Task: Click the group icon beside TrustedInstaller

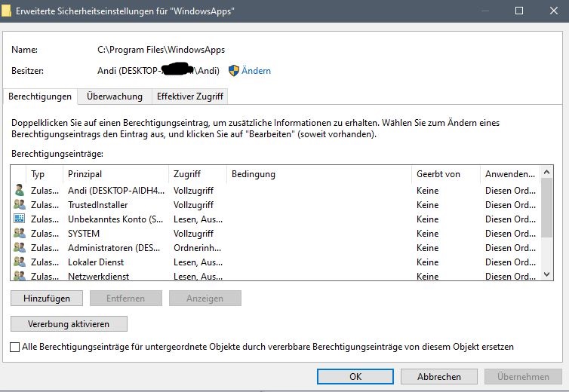Action: (20, 204)
